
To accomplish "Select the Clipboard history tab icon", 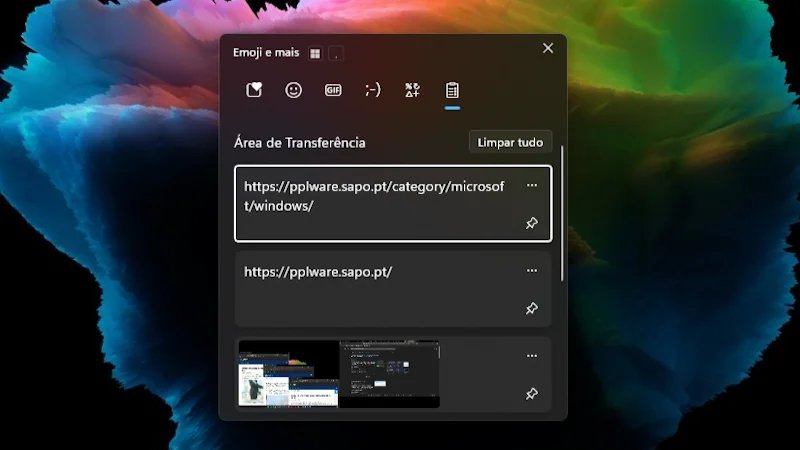I will click(452, 90).
